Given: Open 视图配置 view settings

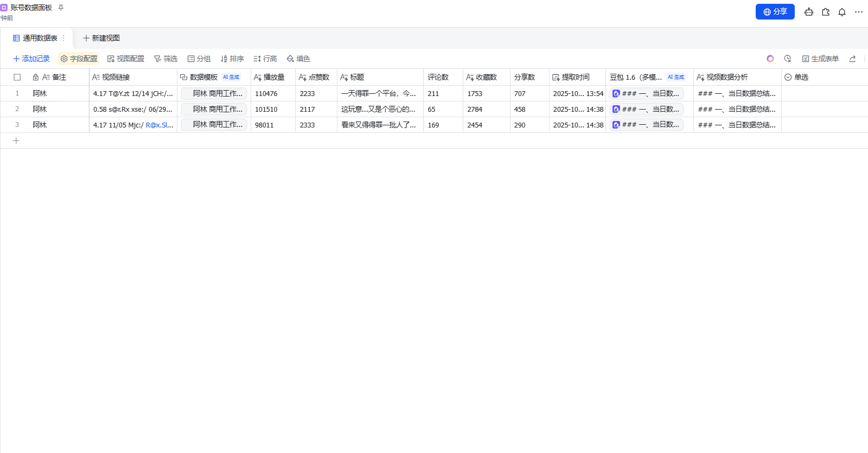Looking at the screenshot, I should coord(126,59).
